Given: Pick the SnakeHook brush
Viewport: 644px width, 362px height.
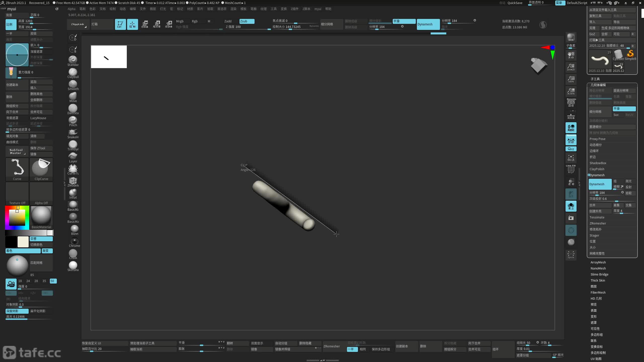Looking at the screenshot, I should [73, 133].
